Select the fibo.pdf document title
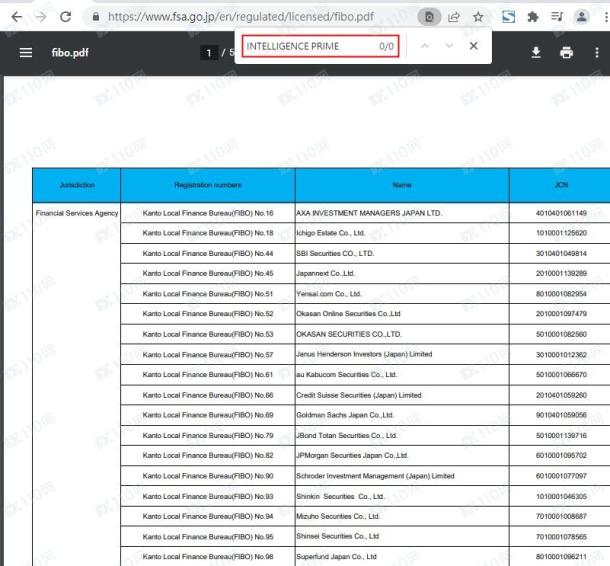610x566 pixels. pyautogui.click(x=70, y=53)
